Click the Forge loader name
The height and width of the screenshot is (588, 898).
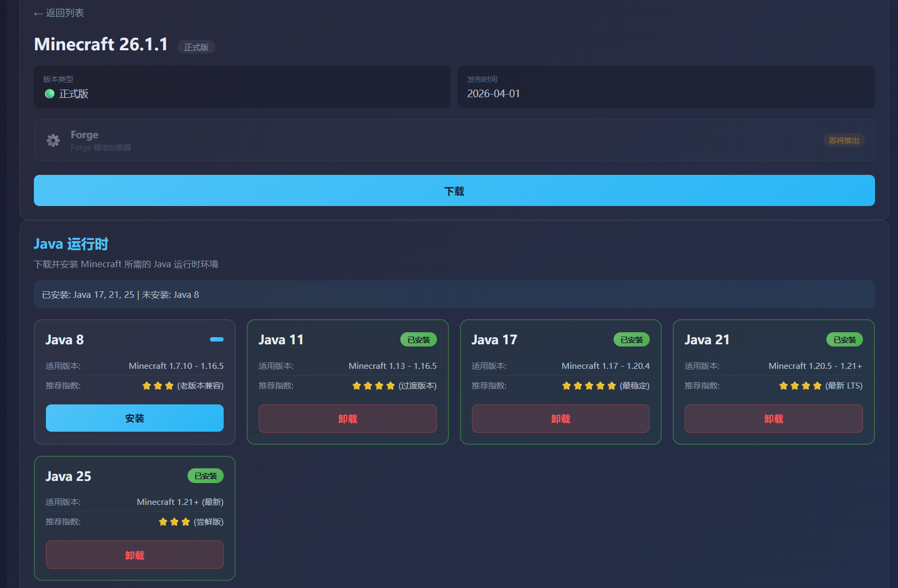(85, 134)
